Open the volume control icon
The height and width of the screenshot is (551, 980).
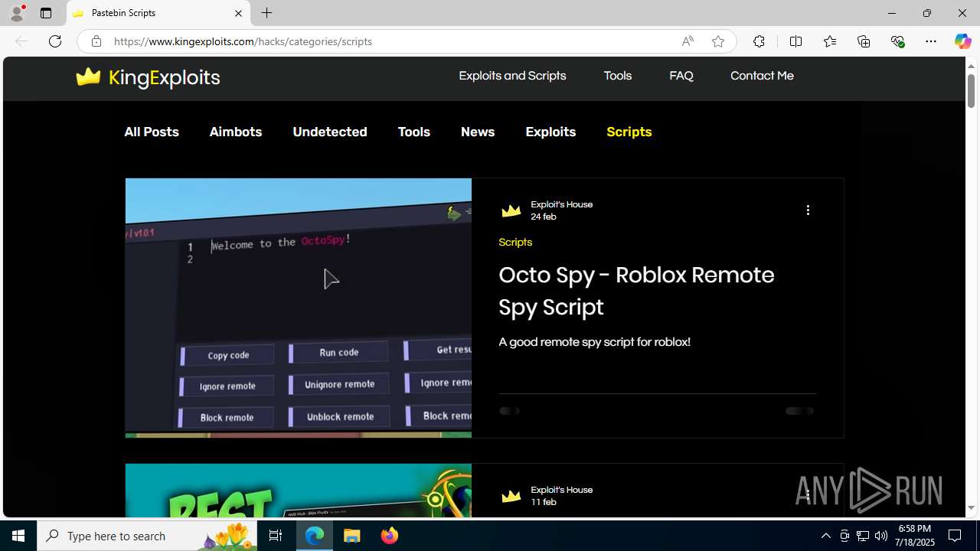click(881, 536)
